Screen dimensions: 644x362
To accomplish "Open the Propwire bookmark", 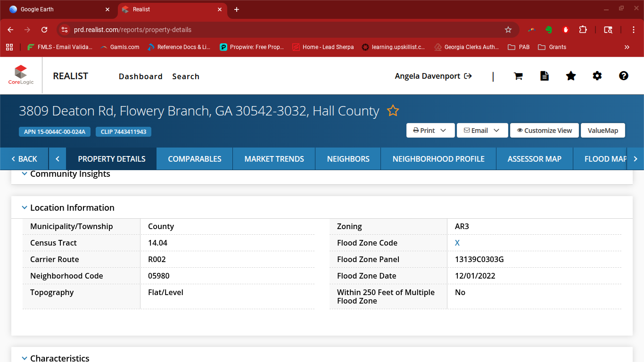I will point(252,47).
